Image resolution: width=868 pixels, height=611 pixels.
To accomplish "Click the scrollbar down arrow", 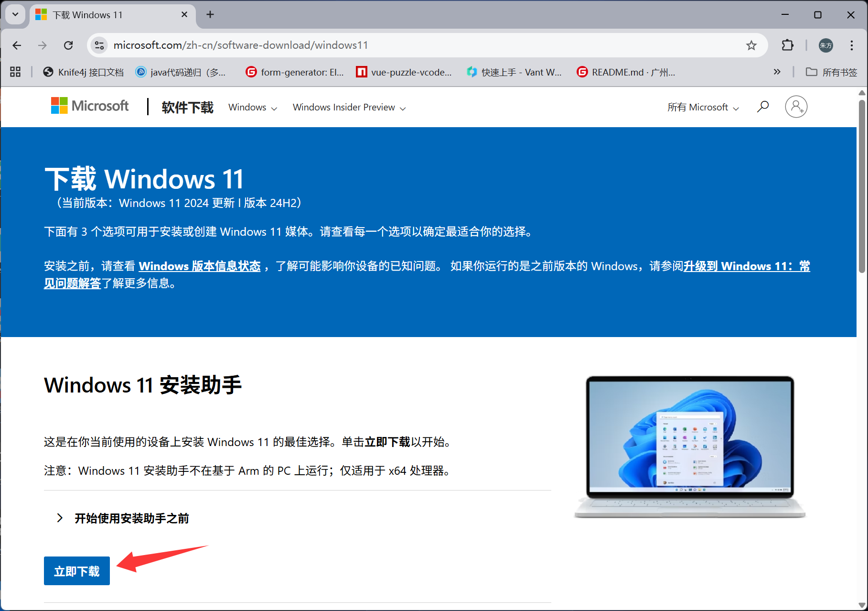I will 862,605.
